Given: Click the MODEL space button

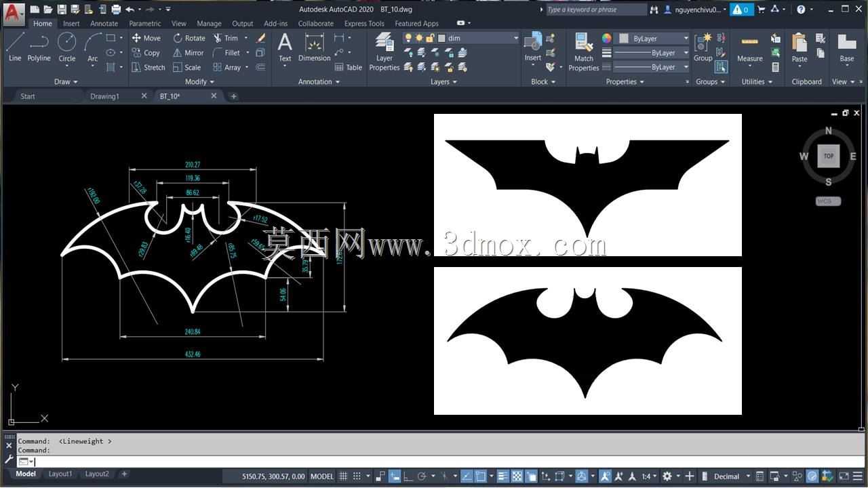Looking at the screenshot, I should (321, 476).
